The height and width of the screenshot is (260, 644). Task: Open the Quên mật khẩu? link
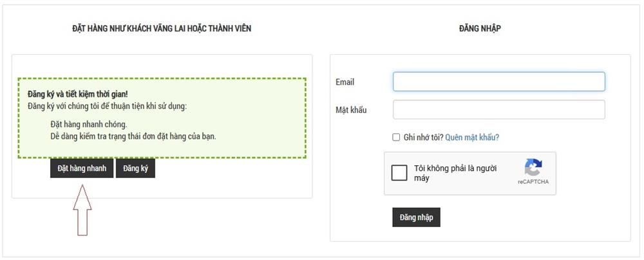pyautogui.click(x=472, y=137)
